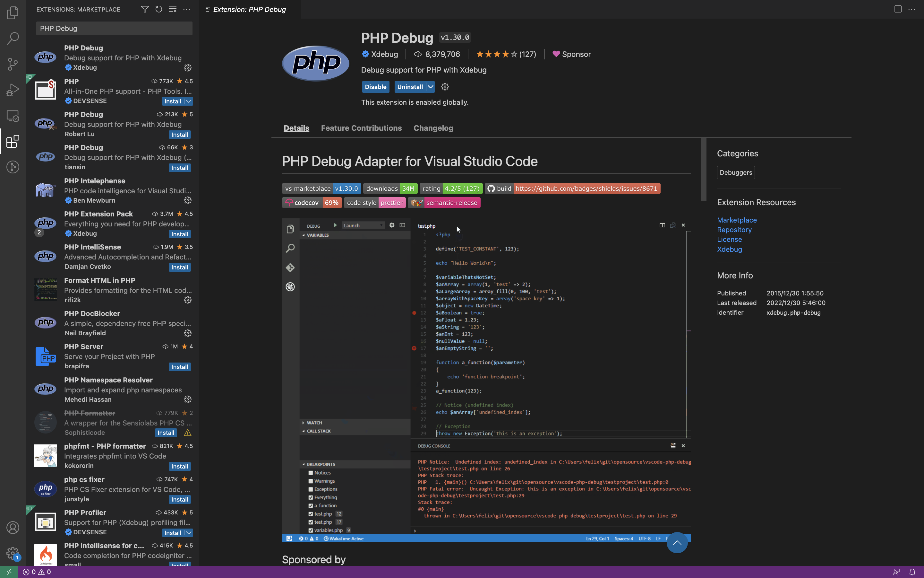Screen dimensions: 924x578
Task: Install the PHP Extension Pack
Action: [x=179, y=234]
